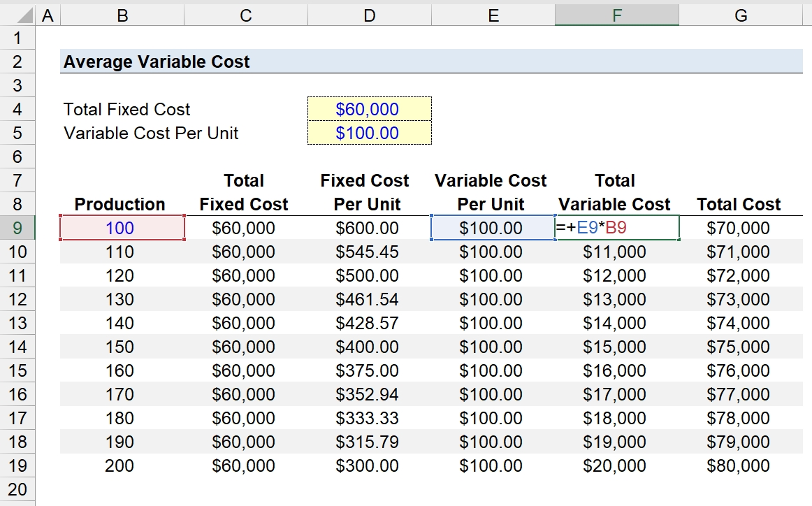The height and width of the screenshot is (506, 812).
Task: Select cell showing $315.79
Action: click(x=369, y=442)
